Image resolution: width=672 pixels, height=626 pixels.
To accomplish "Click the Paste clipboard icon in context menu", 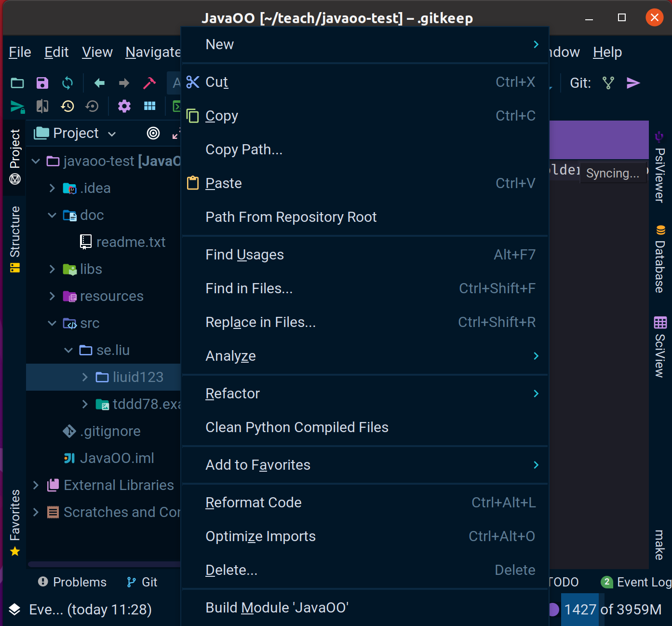I will pyautogui.click(x=193, y=183).
